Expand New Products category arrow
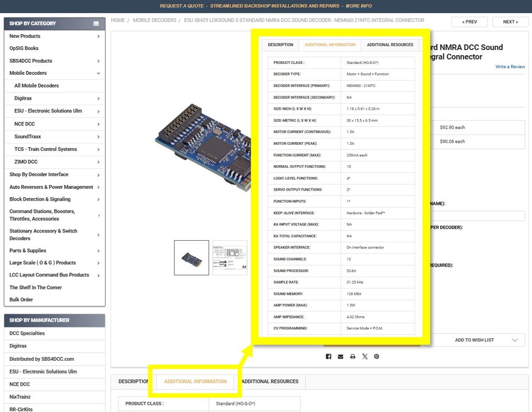The height and width of the screenshot is (412, 532). pyautogui.click(x=98, y=36)
